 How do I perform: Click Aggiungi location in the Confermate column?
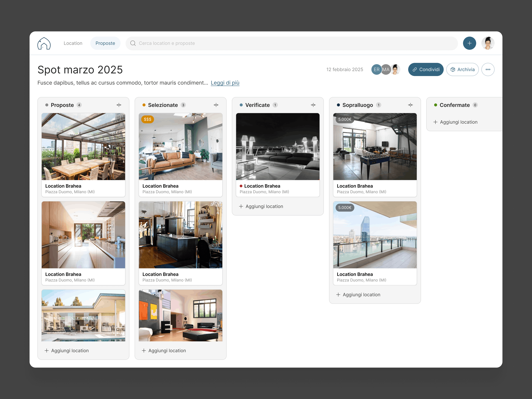click(x=456, y=122)
